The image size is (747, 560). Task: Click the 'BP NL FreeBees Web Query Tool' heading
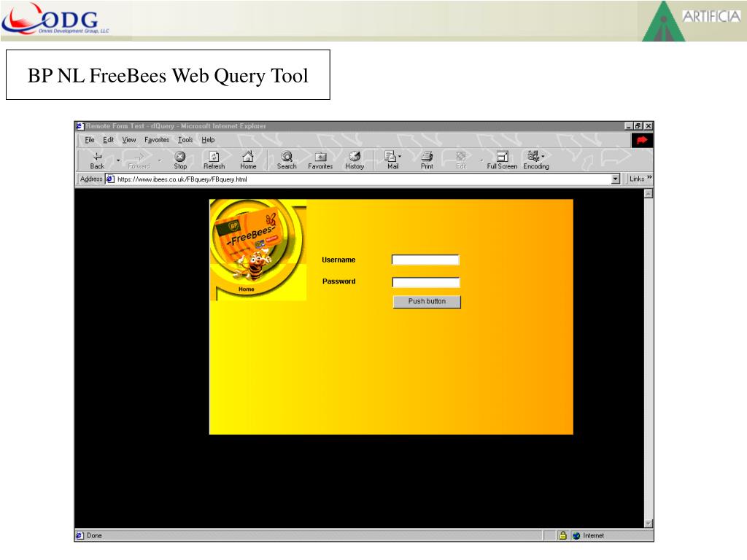coord(168,75)
